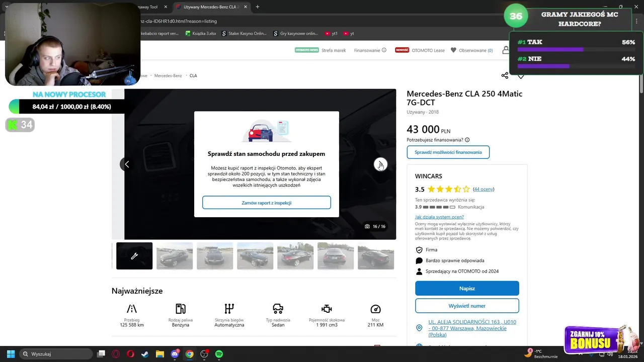Click Sprawdź możliwości finansowania button
The width and height of the screenshot is (644, 362).
pos(448,152)
